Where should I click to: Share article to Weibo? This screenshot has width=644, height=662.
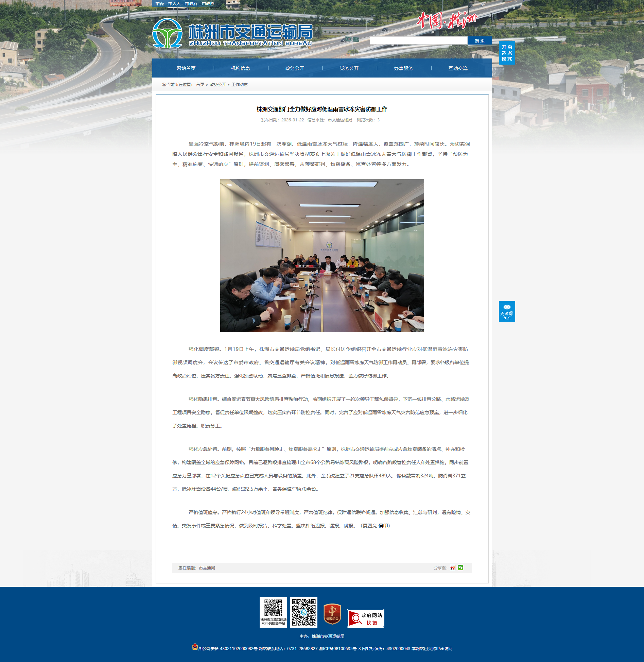pos(452,567)
